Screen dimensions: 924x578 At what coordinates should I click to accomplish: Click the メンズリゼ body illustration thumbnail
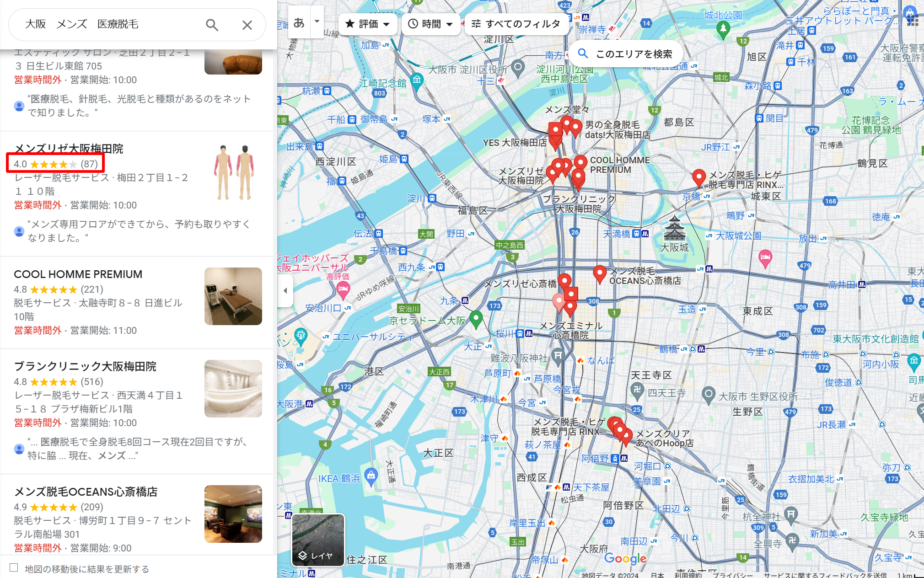233,172
